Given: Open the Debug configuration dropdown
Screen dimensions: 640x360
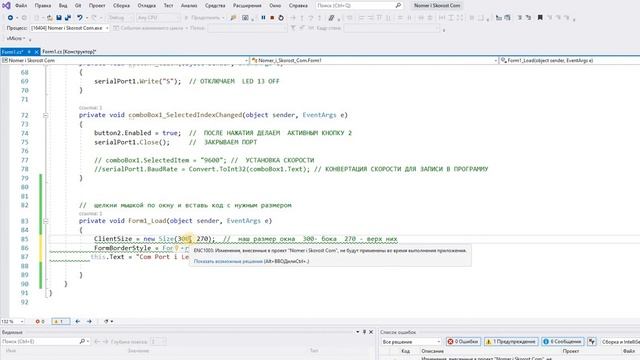Looking at the screenshot, I should click(x=120, y=18).
